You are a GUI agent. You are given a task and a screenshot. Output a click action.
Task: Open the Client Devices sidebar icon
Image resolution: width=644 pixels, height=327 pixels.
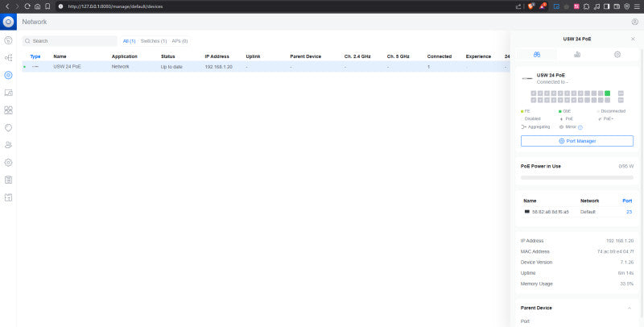click(8, 93)
